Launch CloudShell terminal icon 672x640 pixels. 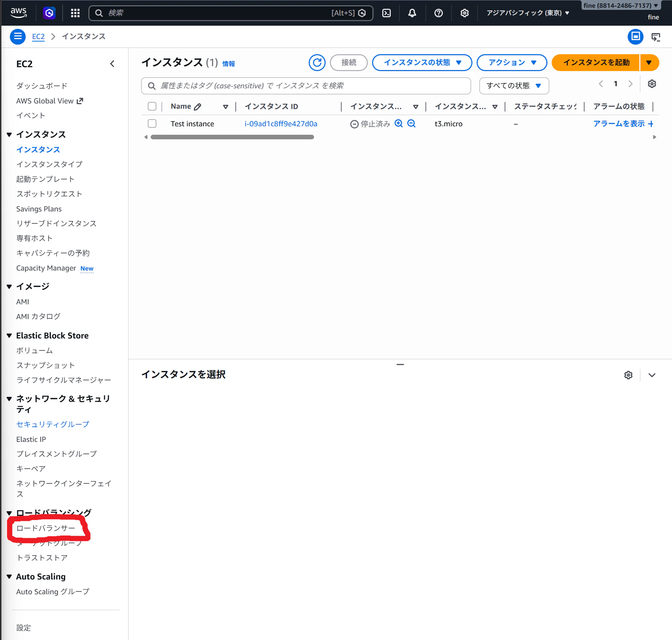(387, 13)
